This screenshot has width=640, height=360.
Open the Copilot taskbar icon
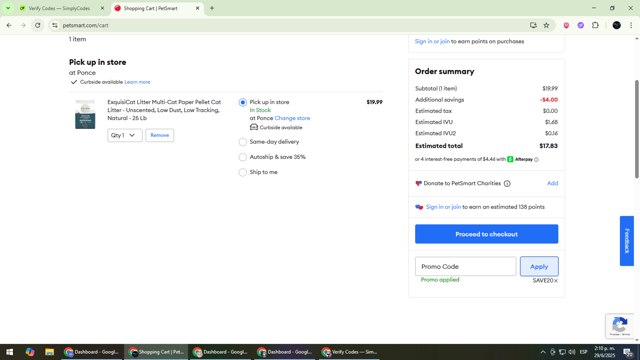29,352
